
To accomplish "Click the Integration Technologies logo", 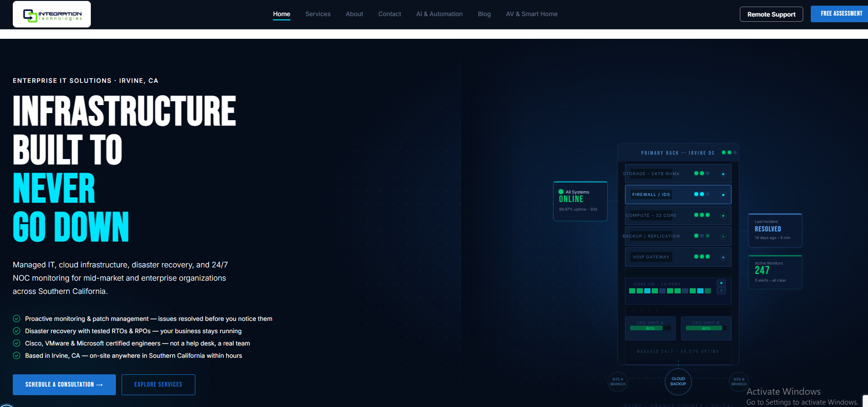I will [x=52, y=14].
